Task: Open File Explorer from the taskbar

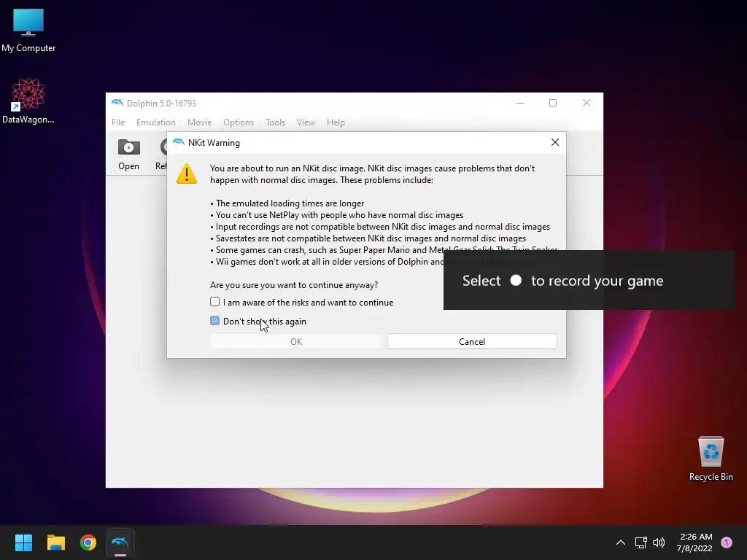Action: pyautogui.click(x=55, y=542)
